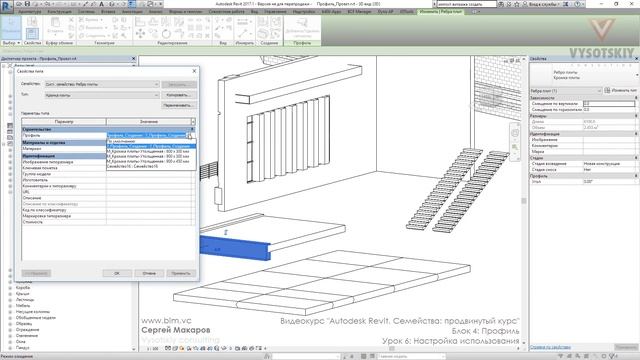Collapse the Строительство group in type parameters

[x=192, y=129]
